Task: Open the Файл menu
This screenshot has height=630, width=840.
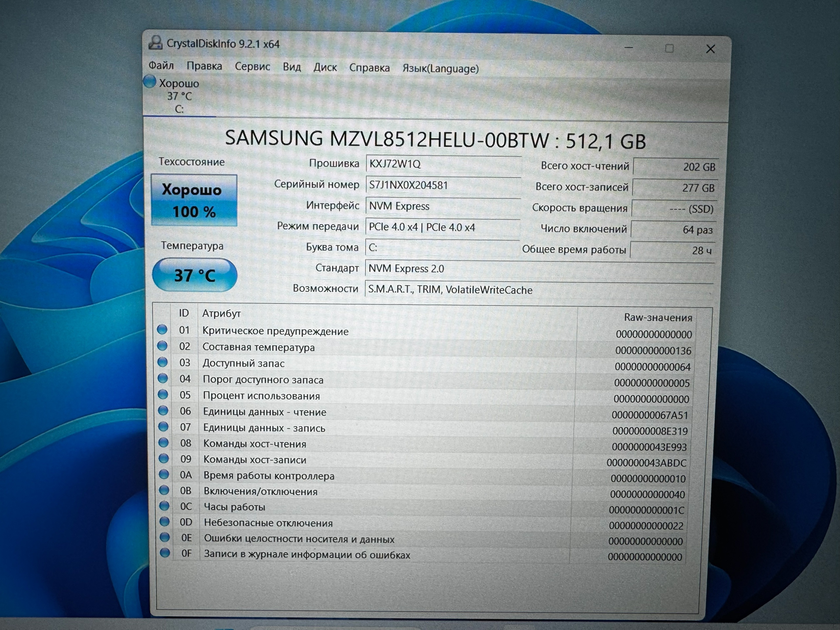Action: 161,66
